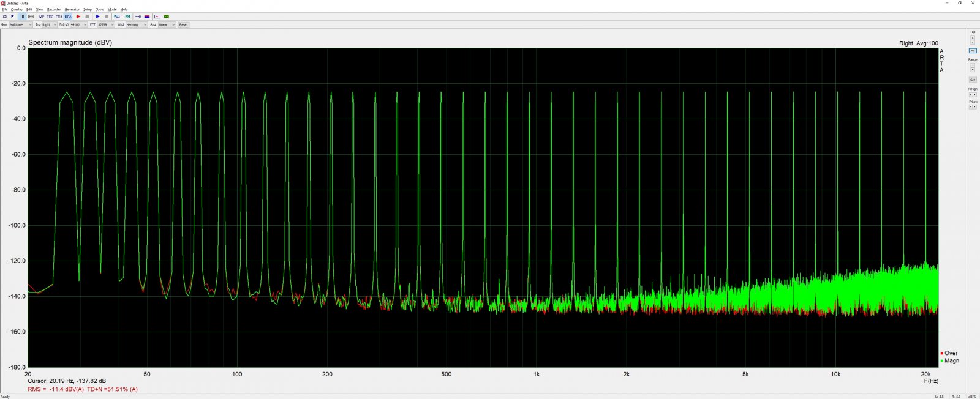Screen dimensions: 980x399
Task: Stop recording with first gray square
Action: point(87,17)
